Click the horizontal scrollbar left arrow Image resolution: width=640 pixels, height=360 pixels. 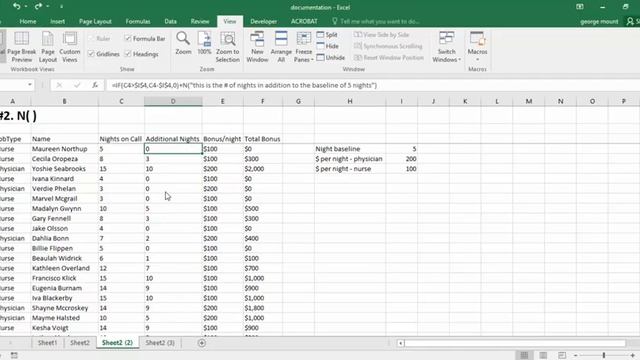400,343
